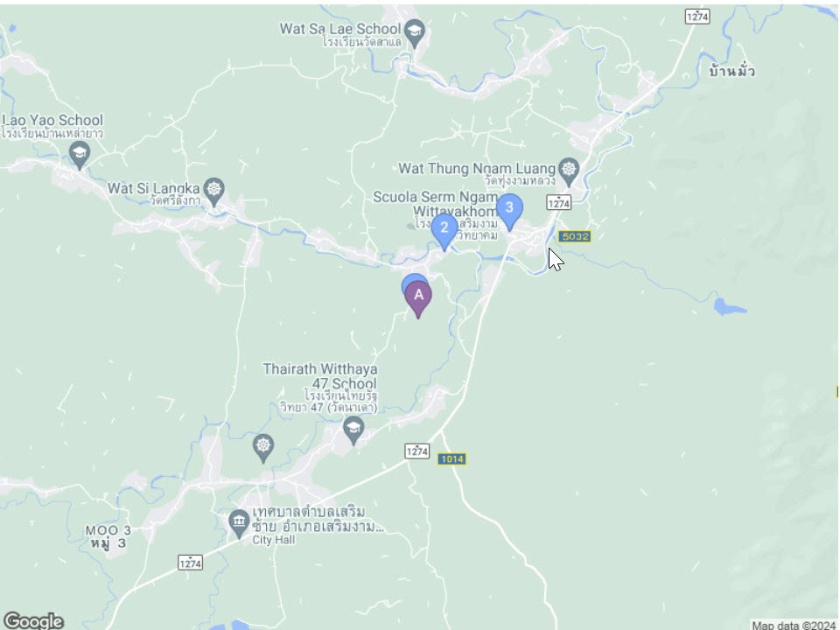
Task: Click the purple marker labeled A
Action: [418, 299]
